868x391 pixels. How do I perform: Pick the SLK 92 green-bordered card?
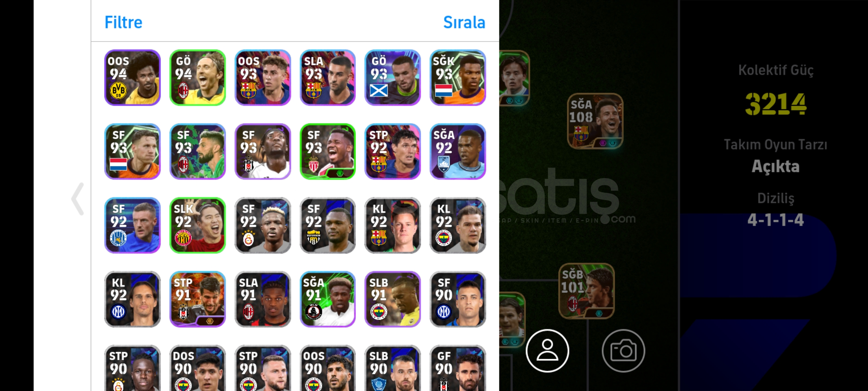click(x=197, y=225)
